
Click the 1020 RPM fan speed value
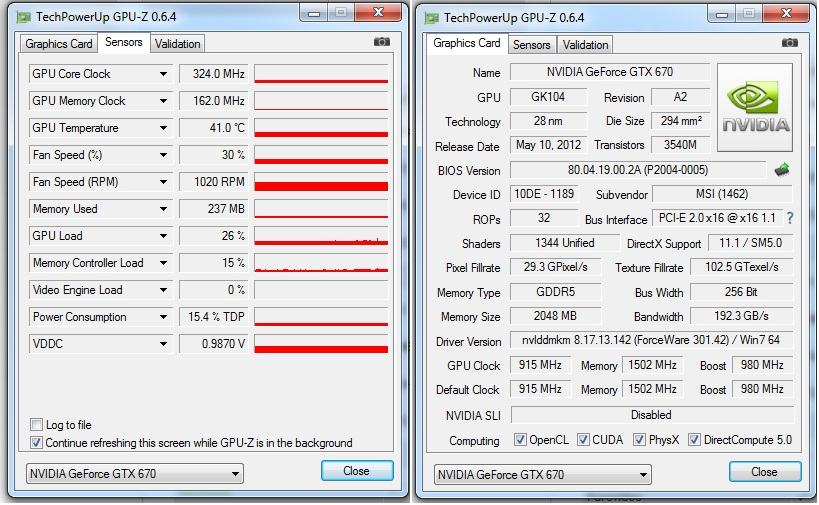(x=214, y=182)
